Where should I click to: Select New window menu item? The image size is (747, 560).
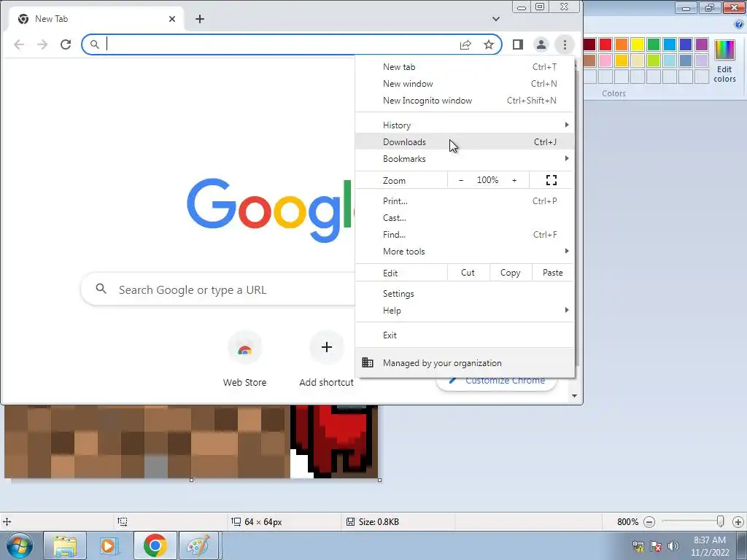point(465,84)
